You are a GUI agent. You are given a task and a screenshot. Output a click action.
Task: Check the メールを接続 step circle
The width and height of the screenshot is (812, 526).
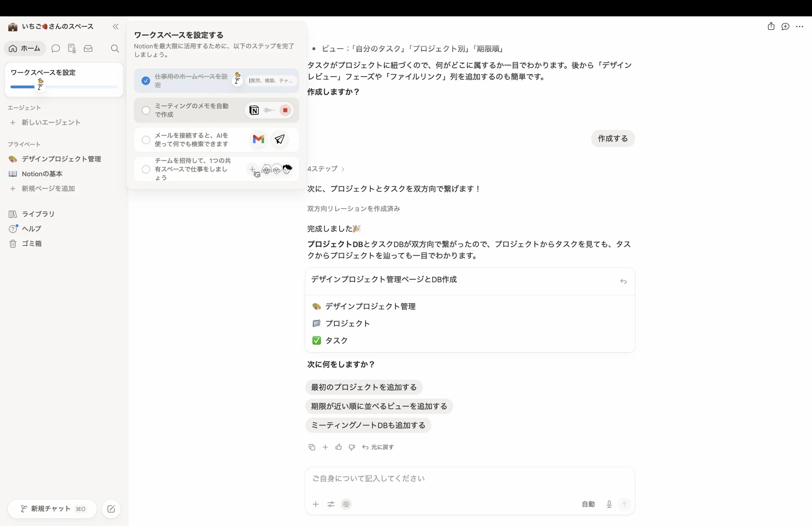pos(146,140)
